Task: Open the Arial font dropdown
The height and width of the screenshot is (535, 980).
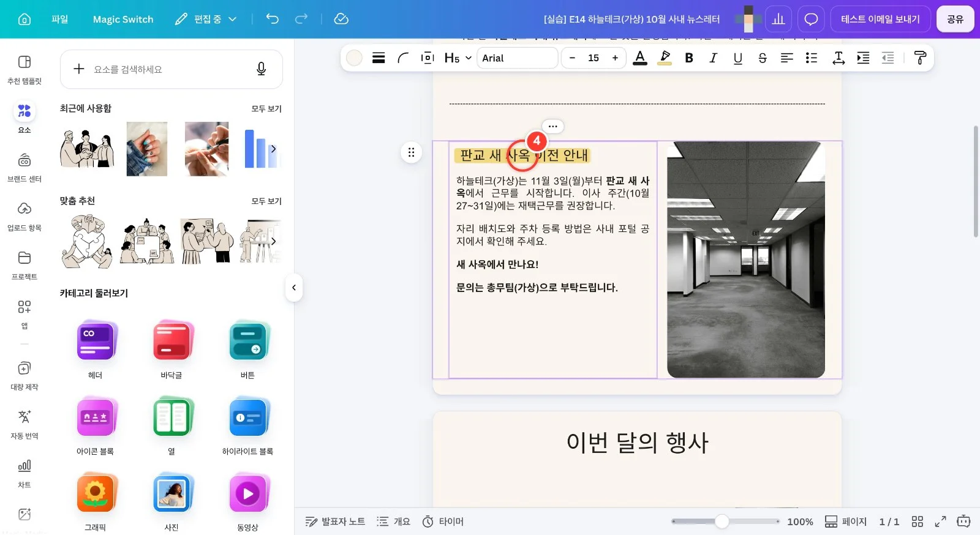Action: [x=518, y=58]
